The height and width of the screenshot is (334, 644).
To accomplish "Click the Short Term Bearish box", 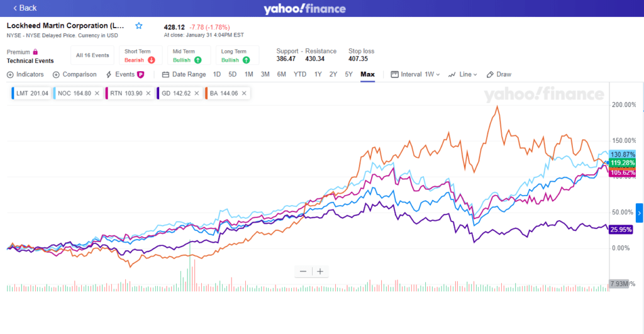I will pos(140,55).
